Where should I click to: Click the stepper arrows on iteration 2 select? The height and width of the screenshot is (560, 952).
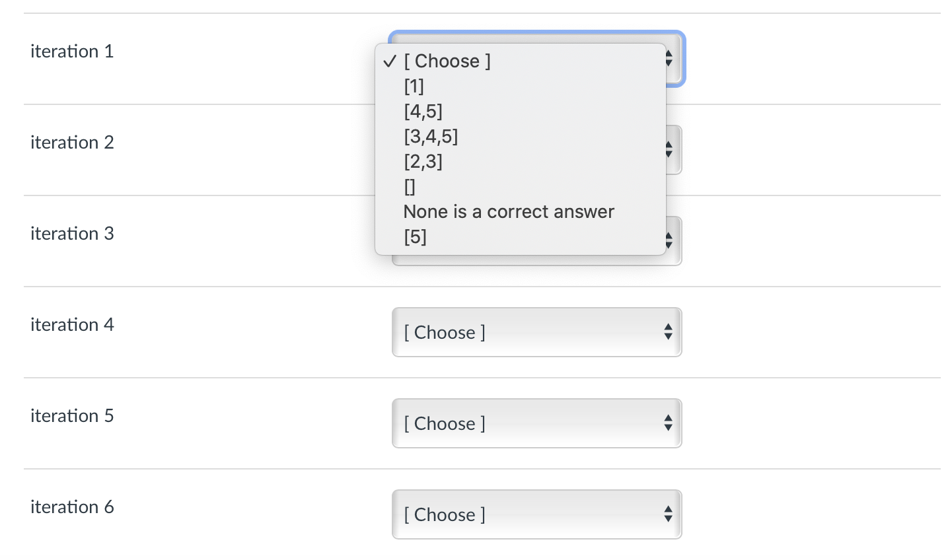(x=670, y=150)
